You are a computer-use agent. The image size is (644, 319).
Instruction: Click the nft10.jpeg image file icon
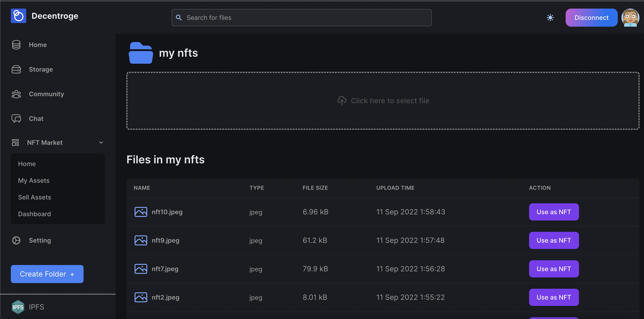click(141, 212)
